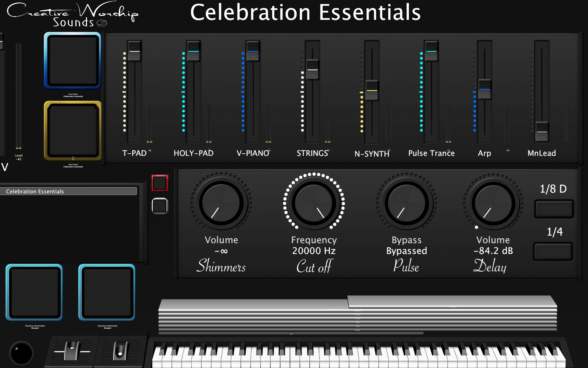The width and height of the screenshot is (588, 368).
Task: Click the HOLY-PAD channel fader handle
Action: [193, 51]
